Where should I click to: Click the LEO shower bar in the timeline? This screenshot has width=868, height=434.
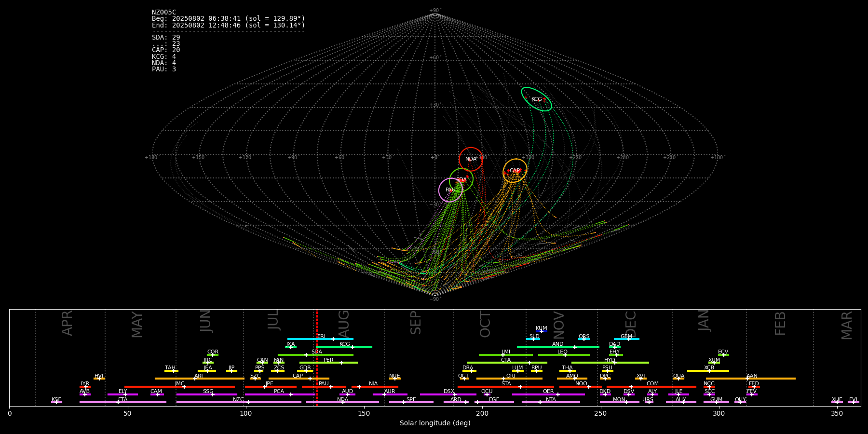click(564, 355)
